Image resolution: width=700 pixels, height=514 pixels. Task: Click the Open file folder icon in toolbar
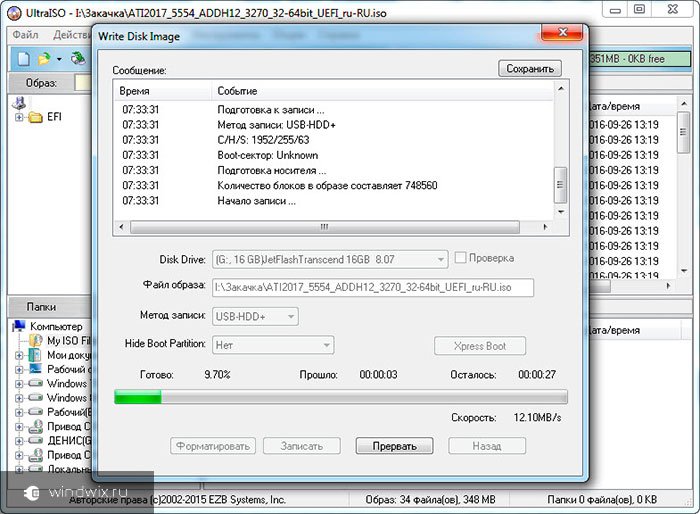point(44,59)
